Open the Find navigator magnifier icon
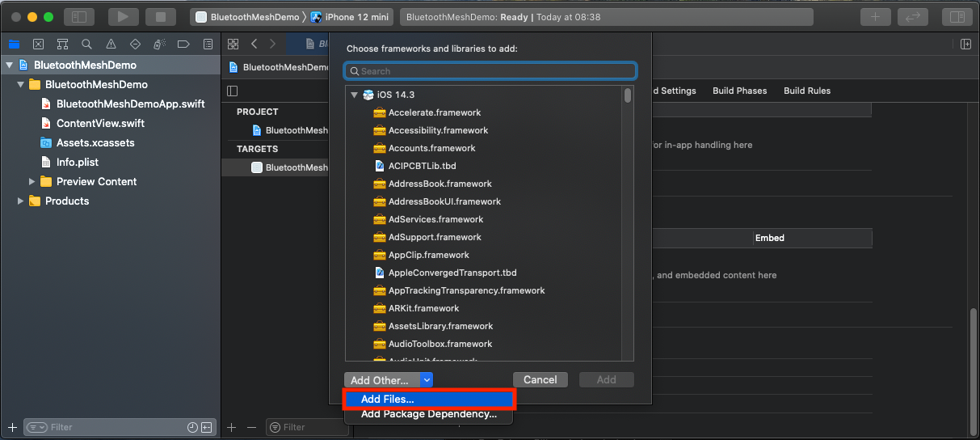This screenshot has width=980, height=440. (86, 44)
